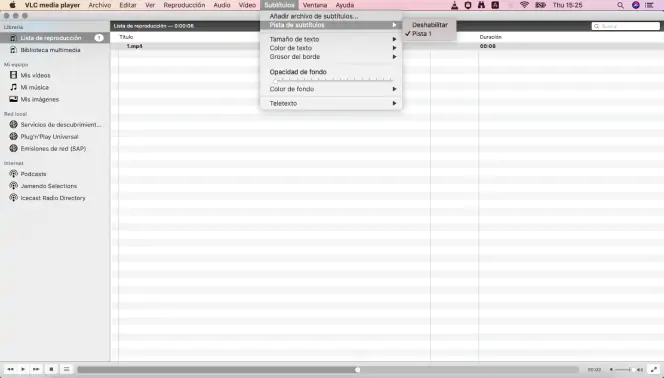This screenshot has height=378, width=664.
Task: Click the elapsed time display 00:03
Action: coord(594,370)
